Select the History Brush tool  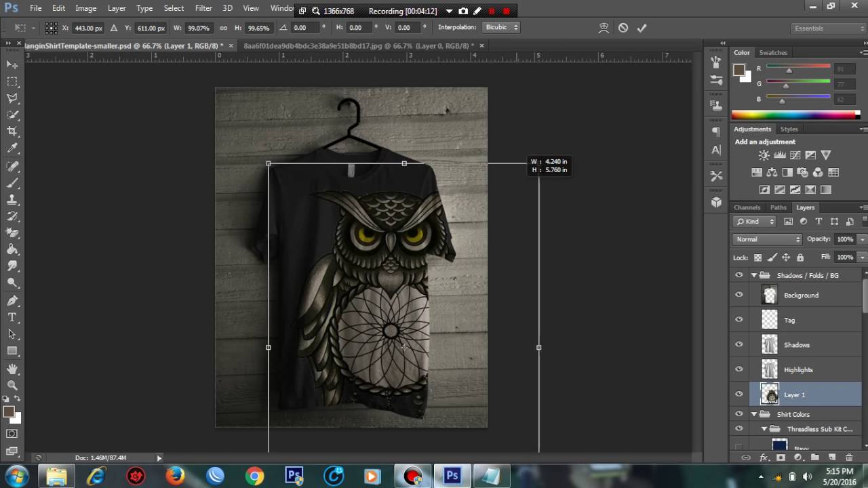(12, 216)
